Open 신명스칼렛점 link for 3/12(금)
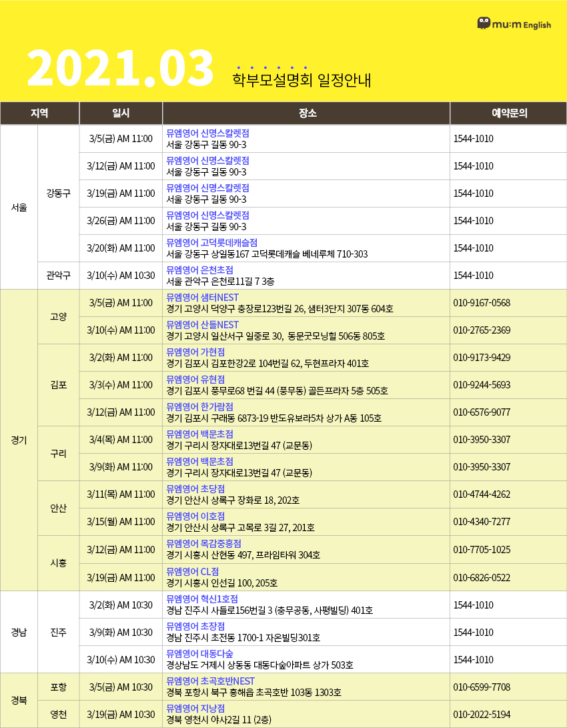 [x=208, y=161]
